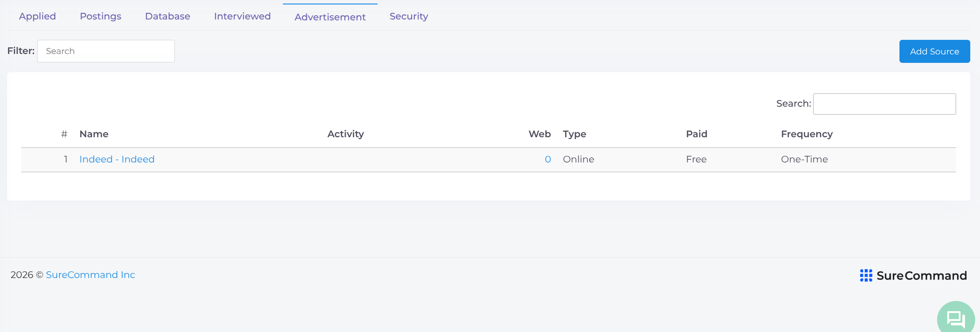
Task: Click the Web count 0 link
Action: pyautogui.click(x=548, y=159)
